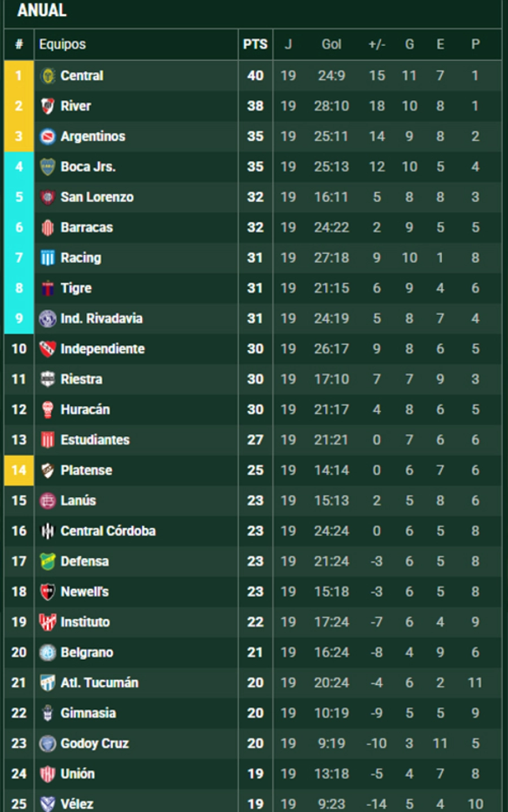Click the yellow position 1 marker

19,76
